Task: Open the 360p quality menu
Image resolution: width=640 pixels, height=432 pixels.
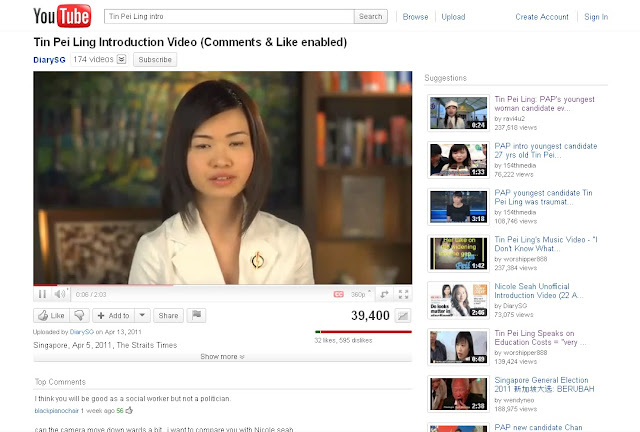Action: 360,294
